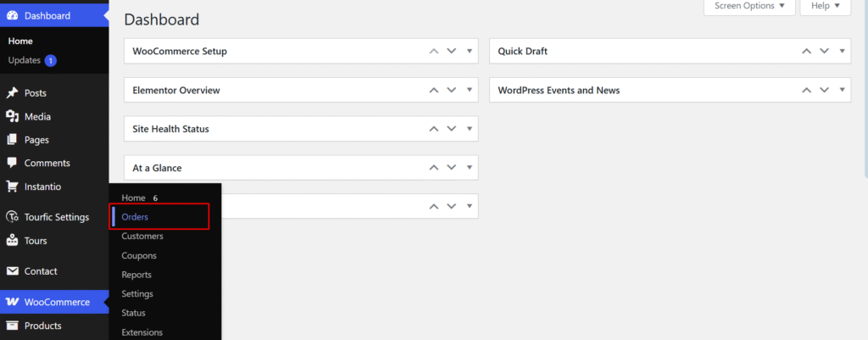Move WordPress Events and News down

pyautogui.click(x=825, y=90)
